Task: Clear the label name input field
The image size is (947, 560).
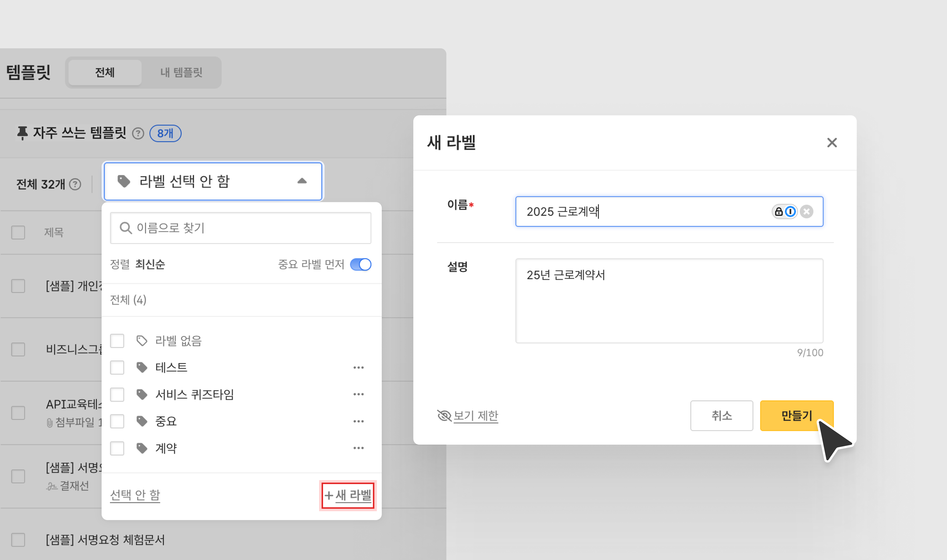Action: [x=807, y=211]
